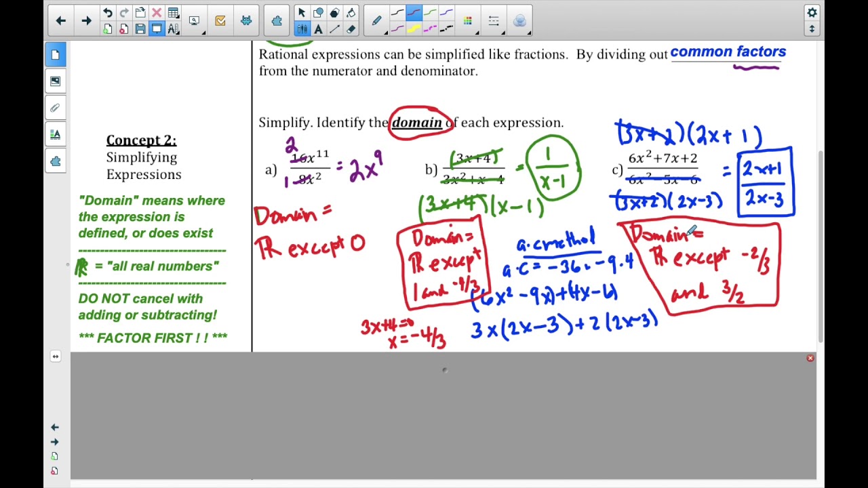This screenshot has width=868, height=488.
Task: Choose the Lines tool
Action: 334,29
